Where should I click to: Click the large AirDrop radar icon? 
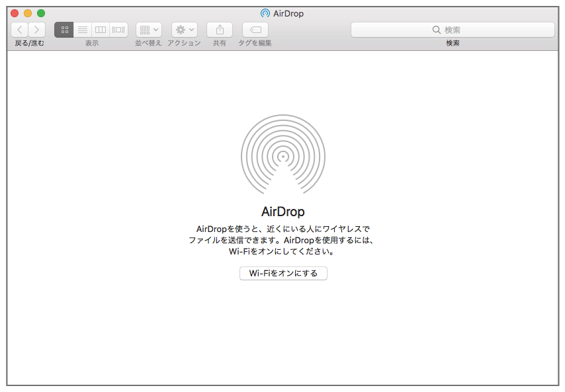pos(282,156)
